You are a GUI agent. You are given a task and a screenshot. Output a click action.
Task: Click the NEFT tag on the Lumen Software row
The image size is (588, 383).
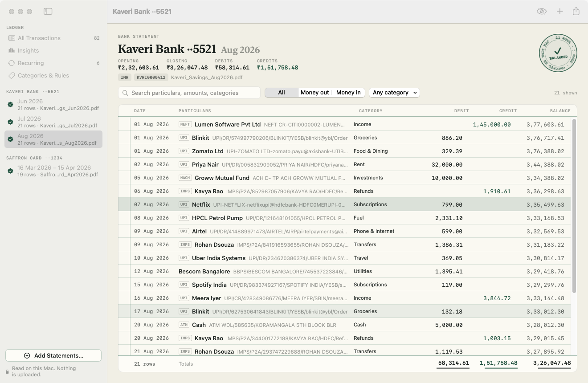tap(185, 125)
